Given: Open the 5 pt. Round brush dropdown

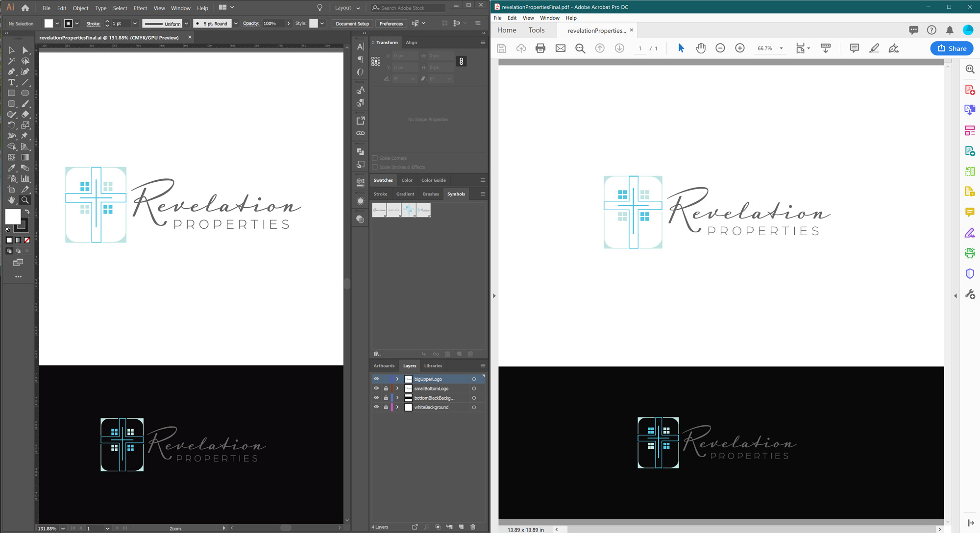Looking at the screenshot, I should pyautogui.click(x=236, y=24).
